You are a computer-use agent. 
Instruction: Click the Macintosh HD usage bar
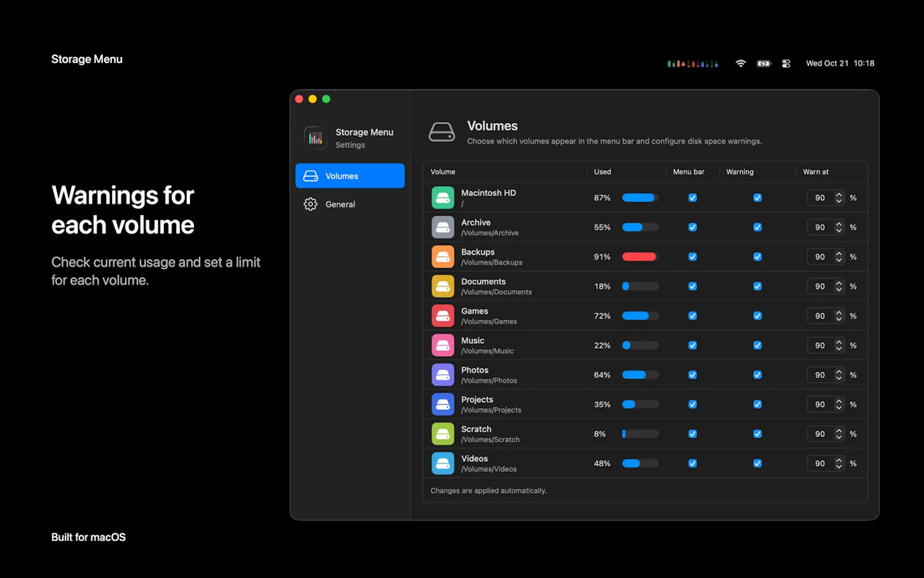(640, 198)
